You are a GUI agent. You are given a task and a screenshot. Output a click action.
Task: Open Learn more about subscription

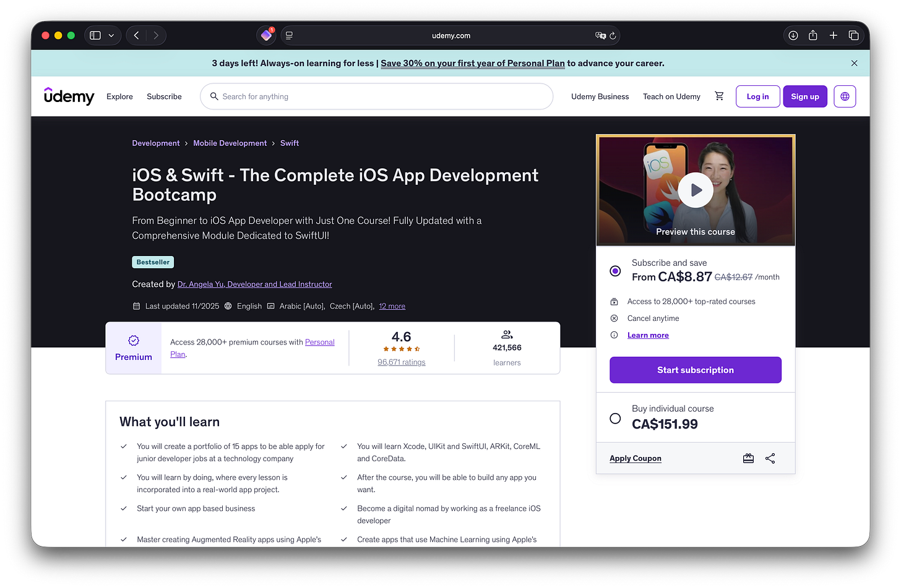(648, 335)
